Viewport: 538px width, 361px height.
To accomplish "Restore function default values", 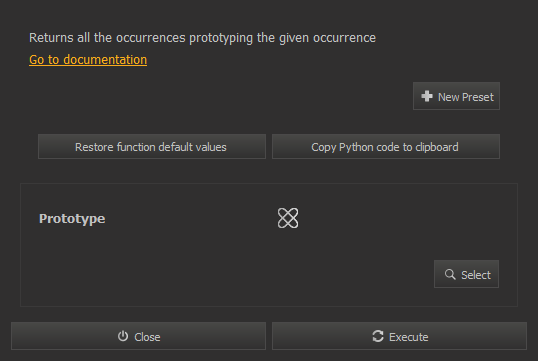I will coord(152,147).
